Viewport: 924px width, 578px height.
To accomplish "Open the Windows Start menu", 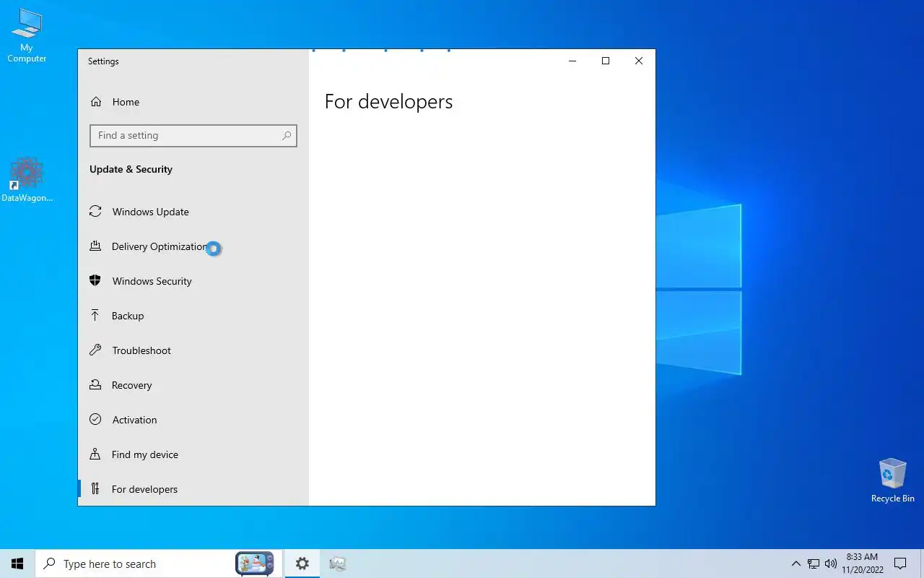I will 17,564.
